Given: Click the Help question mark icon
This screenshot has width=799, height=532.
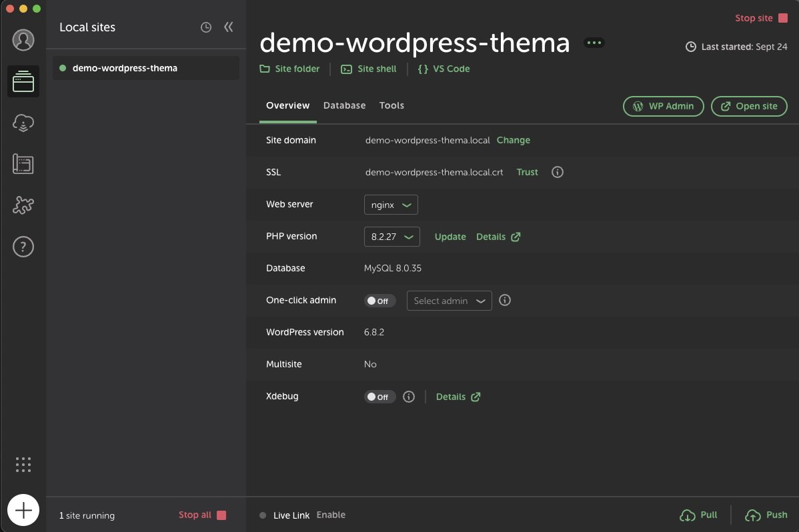Looking at the screenshot, I should (x=23, y=247).
